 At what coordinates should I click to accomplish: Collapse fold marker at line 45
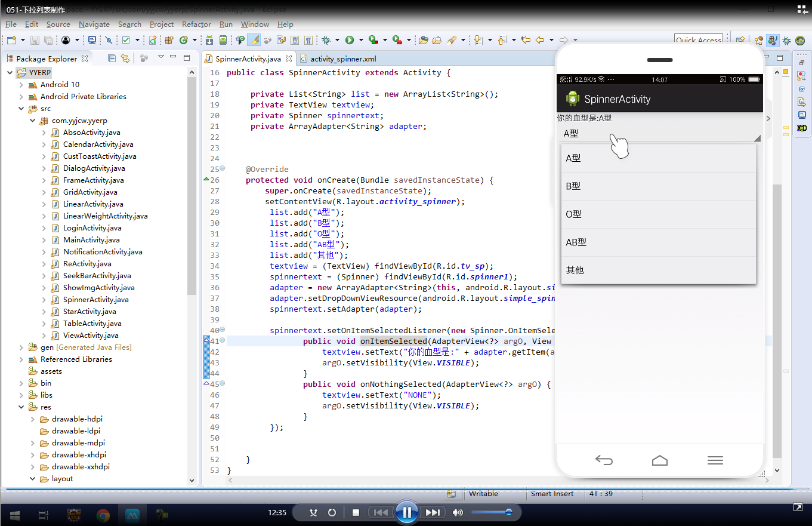223,384
